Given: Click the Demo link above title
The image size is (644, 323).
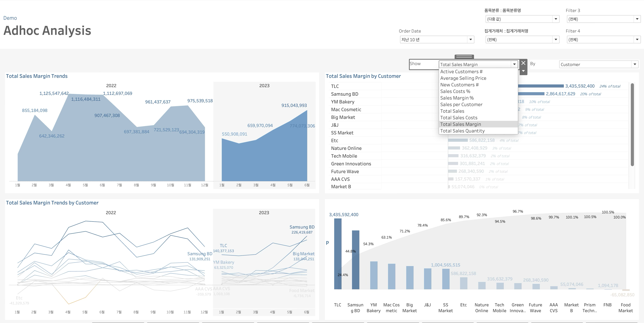Looking at the screenshot, I should point(10,18).
